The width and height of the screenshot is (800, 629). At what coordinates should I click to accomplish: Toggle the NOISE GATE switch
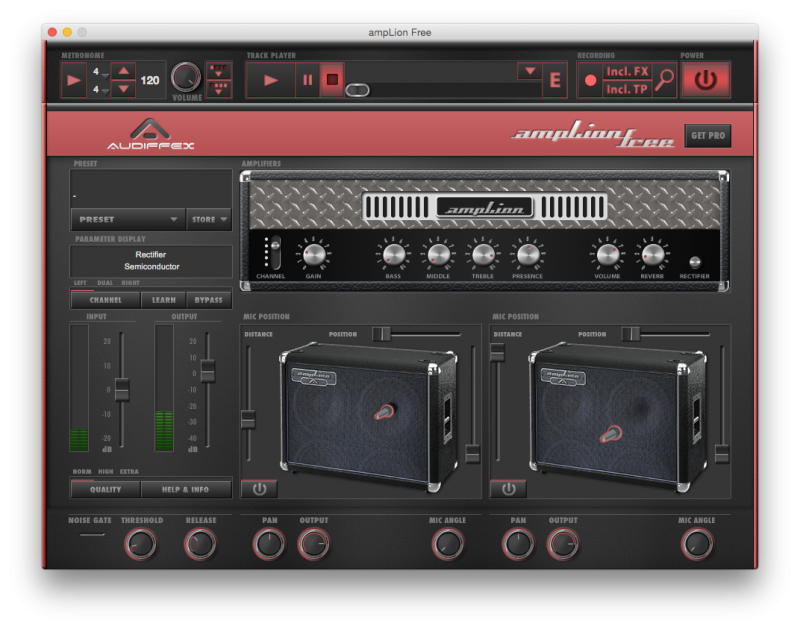[92, 535]
